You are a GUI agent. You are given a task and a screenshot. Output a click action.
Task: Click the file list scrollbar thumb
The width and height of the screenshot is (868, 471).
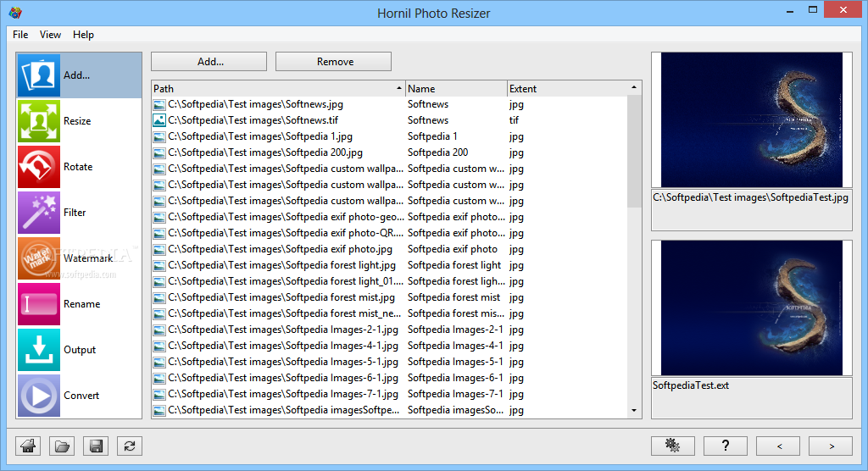coord(634,152)
